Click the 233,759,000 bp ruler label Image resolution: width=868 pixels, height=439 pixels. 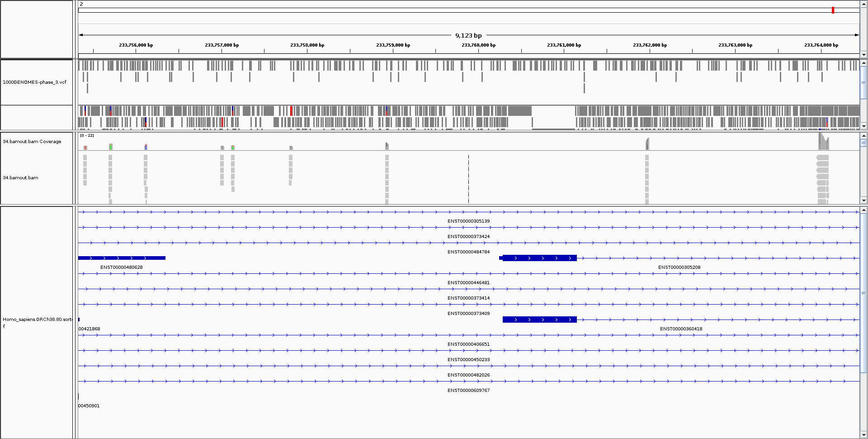coord(393,45)
